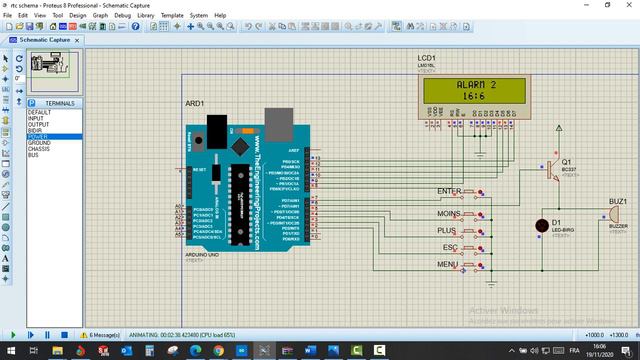
Task: Click the LCD1 display component
Action: click(474, 97)
